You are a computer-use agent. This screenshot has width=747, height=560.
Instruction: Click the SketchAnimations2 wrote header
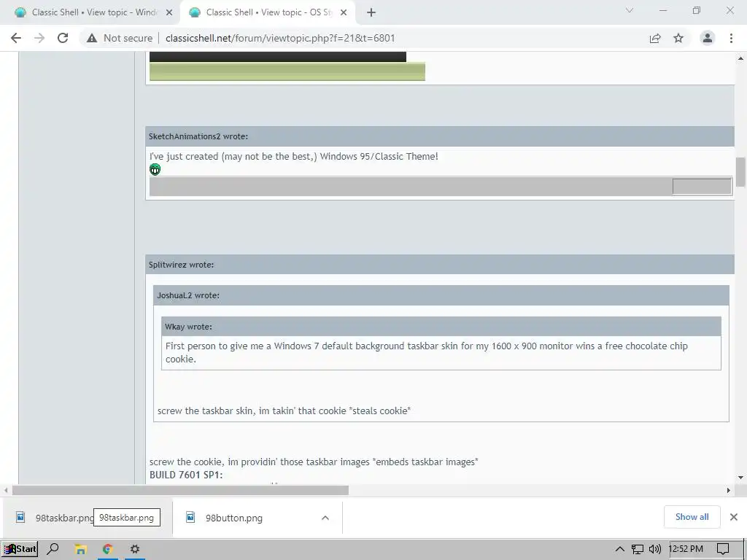click(440, 136)
